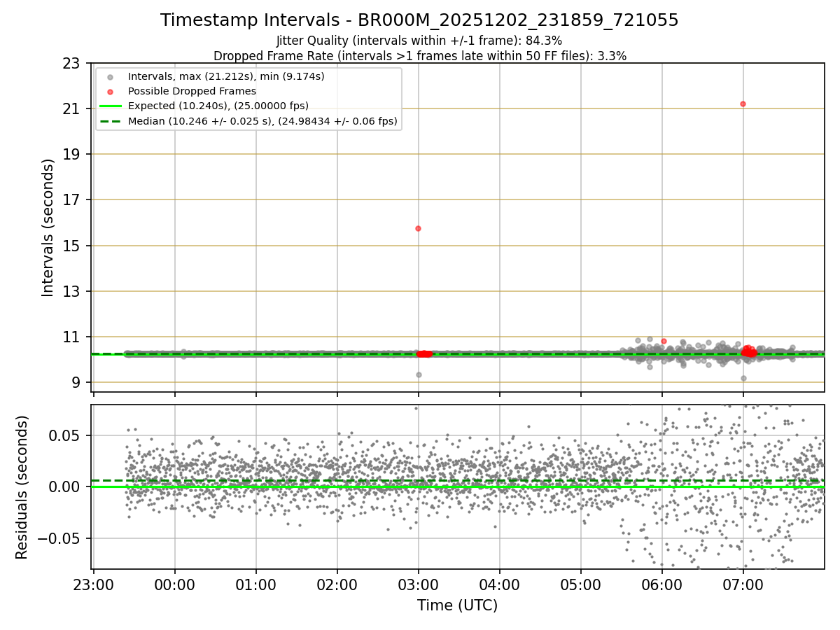This screenshot has width=840, height=630.
Task: Click the 'Intervals (seconds)' y-axis label
Action: (x=48, y=227)
